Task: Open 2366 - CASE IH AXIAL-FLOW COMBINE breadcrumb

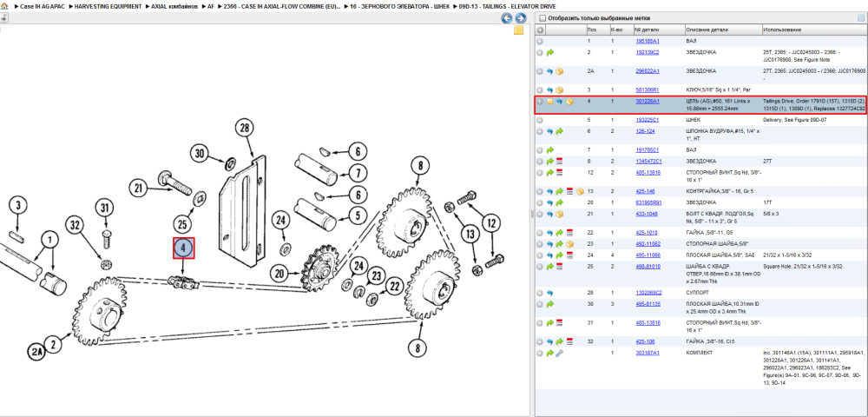Action: pyautogui.click(x=282, y=6)
